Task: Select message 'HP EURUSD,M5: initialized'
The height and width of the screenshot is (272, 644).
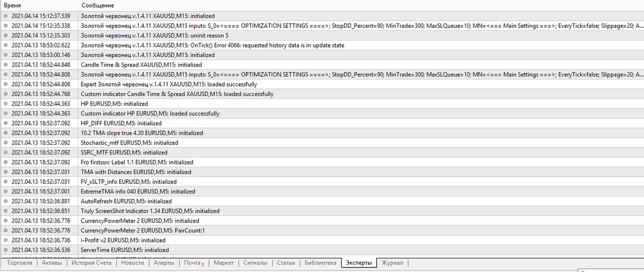Action: point(114,103)
